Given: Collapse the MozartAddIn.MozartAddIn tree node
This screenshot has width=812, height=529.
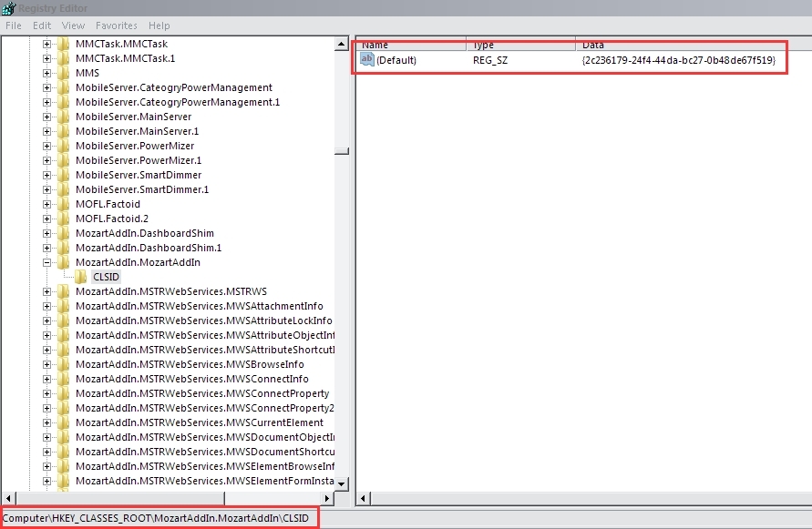Looking at the screenshot, I should (x=46, y=262).
